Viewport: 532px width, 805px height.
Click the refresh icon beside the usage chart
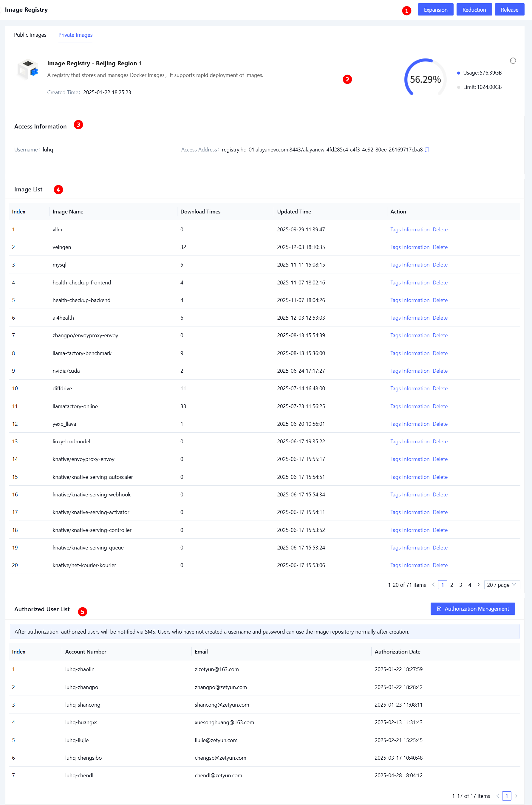pos(513,61)
